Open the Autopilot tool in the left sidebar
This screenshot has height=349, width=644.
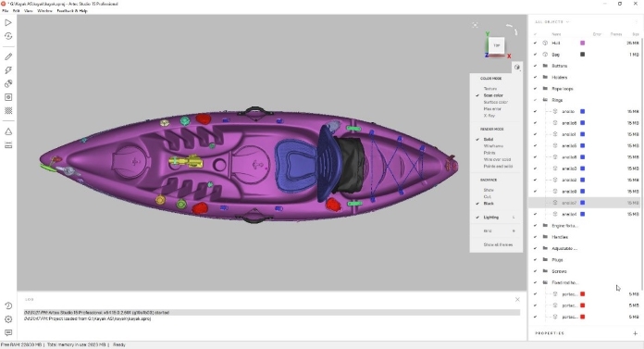pyautogui.click(x=8, y=36)
